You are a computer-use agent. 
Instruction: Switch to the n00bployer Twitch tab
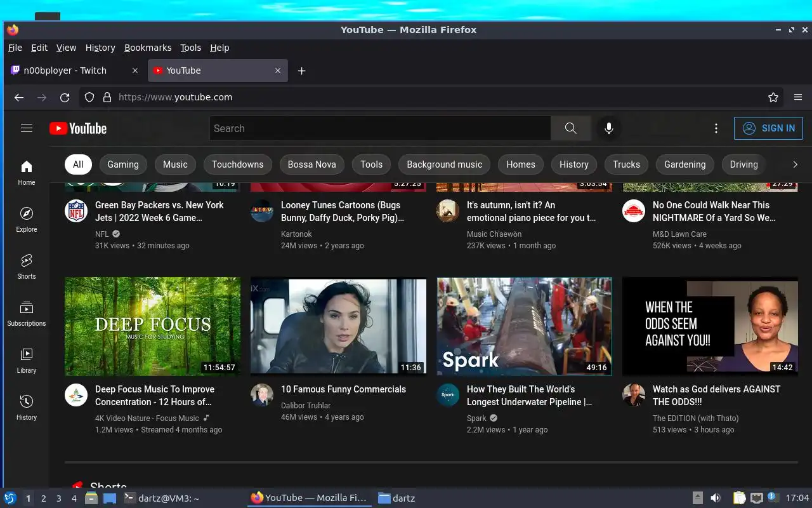tap(74, 70)
